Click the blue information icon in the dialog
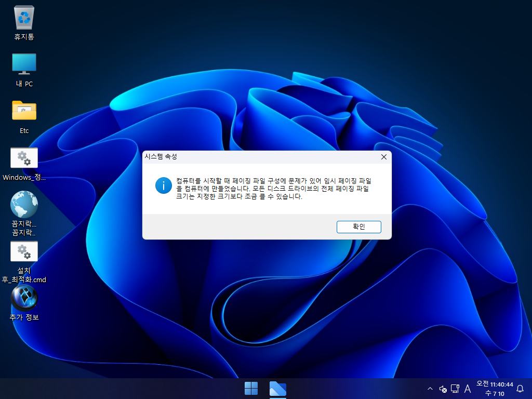 point(164,185)
